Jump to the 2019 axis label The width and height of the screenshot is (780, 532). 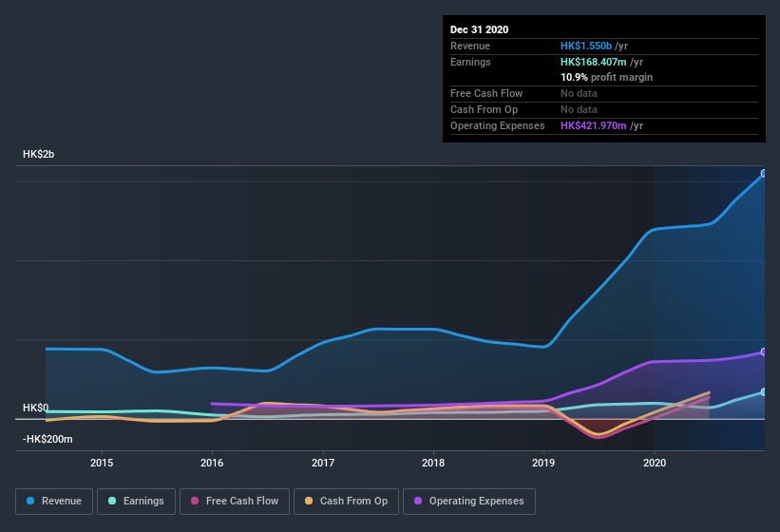(x=543, y=464)
